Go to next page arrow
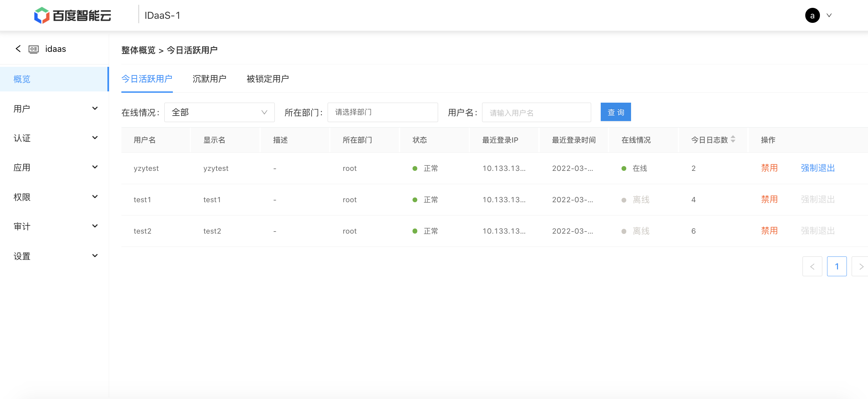The width and height of the screenshot is (868, 399). [860, 266]
